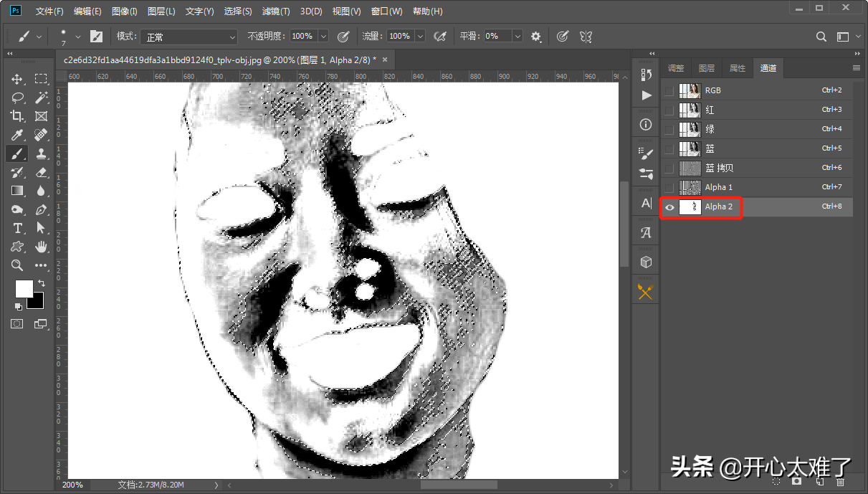Select the Dodge tool

coord(17,209)
